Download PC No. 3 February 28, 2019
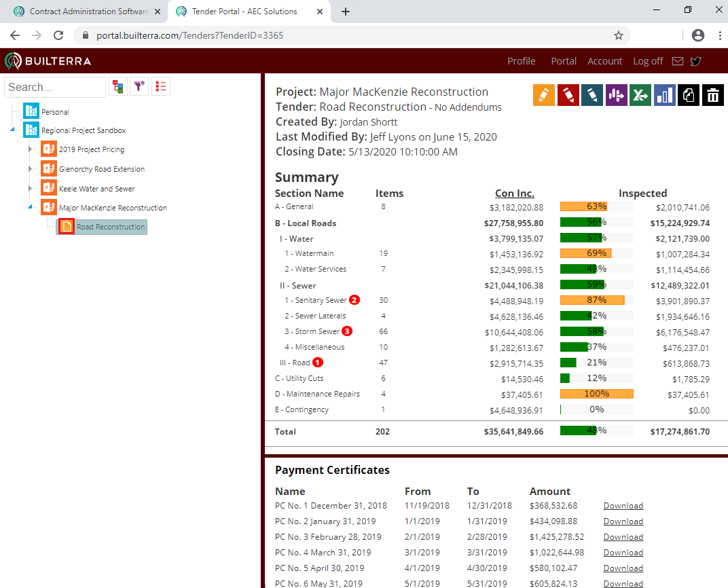This screenshot has width=728, height=588. point(623,537)
